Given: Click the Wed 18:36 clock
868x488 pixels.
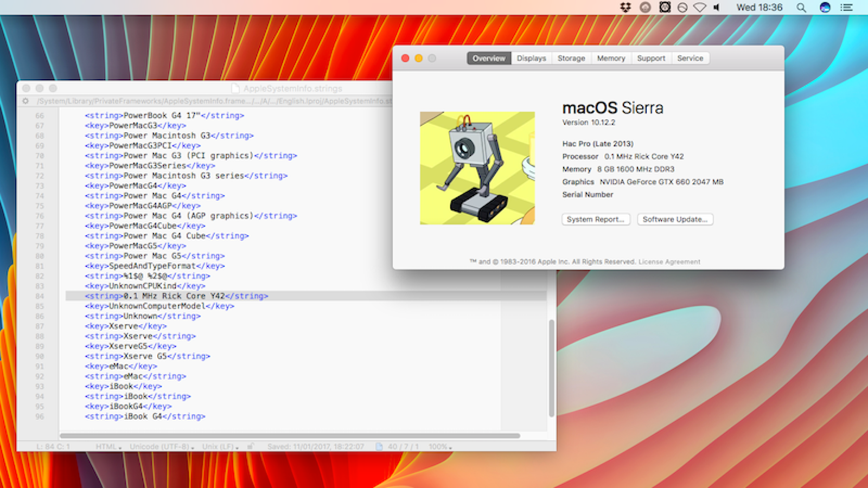Looking at the screenshot, I should pos(759,8).
